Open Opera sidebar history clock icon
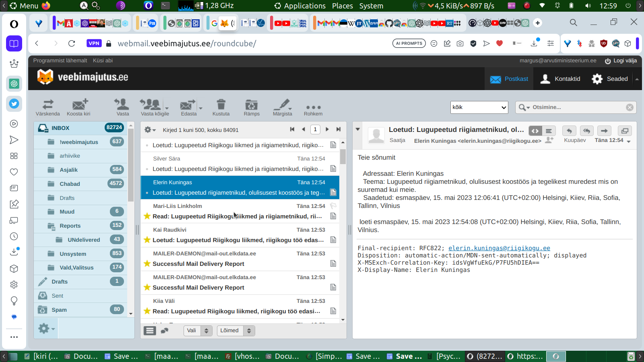The image size is (644, 362). [x=14, y=237]
